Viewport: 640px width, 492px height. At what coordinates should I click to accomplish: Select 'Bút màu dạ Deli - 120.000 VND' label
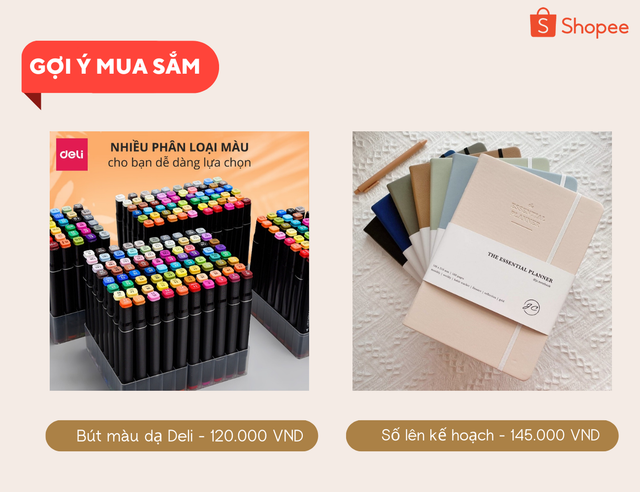182,436
